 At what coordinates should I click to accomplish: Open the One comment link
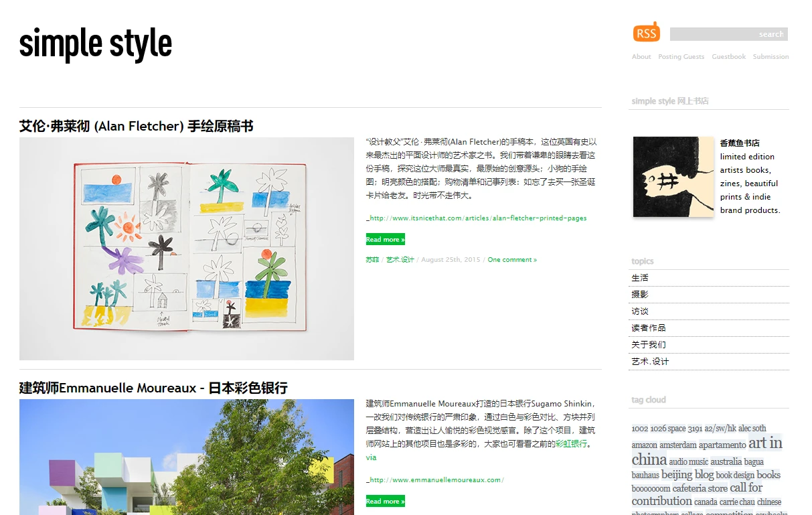pyautogui.click(x=512, y=260)
